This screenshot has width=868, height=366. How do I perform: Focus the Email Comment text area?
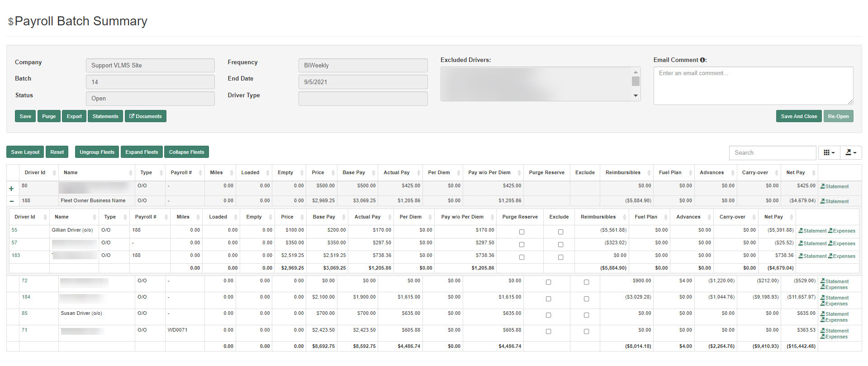pyautogui.click(x=753, y=86)
